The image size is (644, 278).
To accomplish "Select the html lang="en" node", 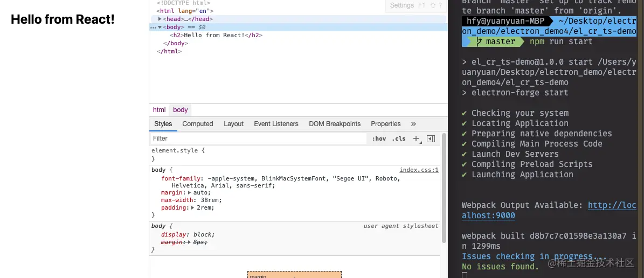I will tap(185, 11).
